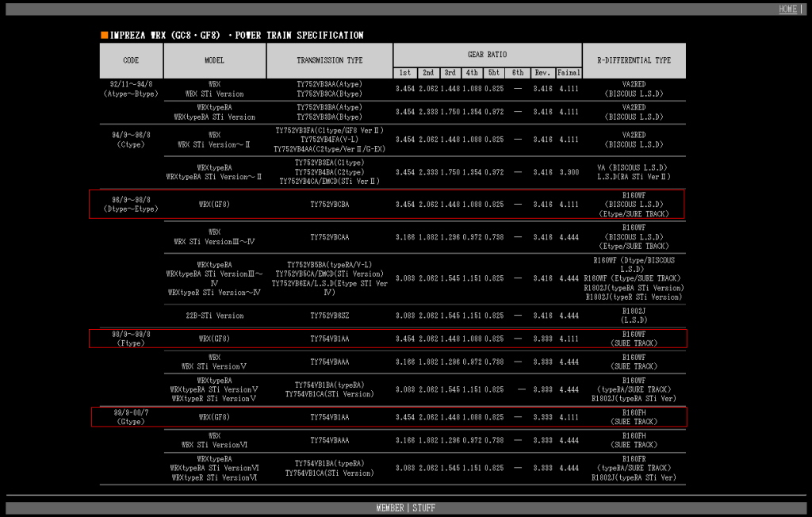Viewport: 812px width, 517px height.
Task: Click the CODE column header
Action: (131, 60)
